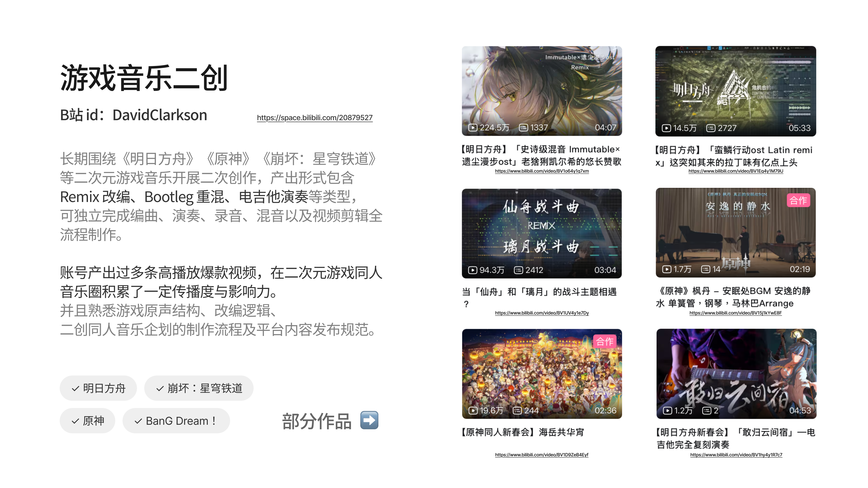Open the BV1D9ZeB4Eyf video link
Viewport: 868px width, 488px height.
(x=542, y=455)
